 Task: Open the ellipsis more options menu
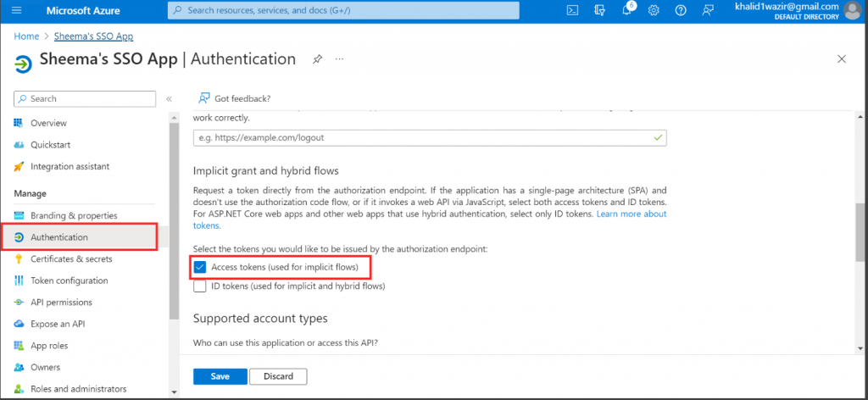point(339,58)
